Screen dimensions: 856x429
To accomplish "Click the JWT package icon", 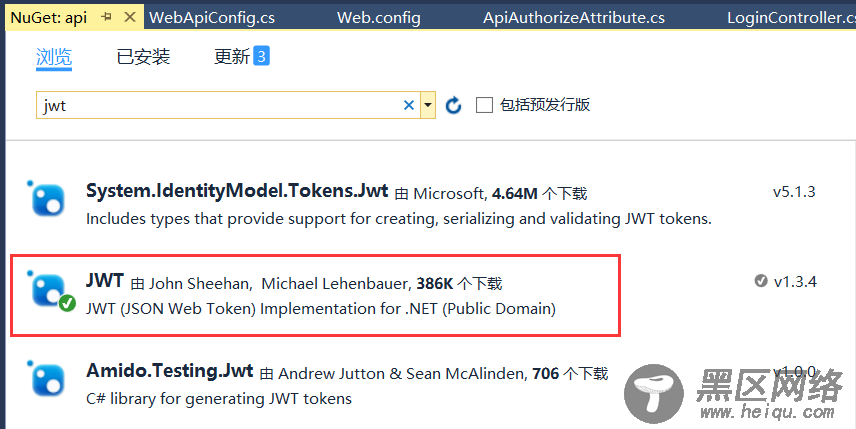I will coord(50,290).
